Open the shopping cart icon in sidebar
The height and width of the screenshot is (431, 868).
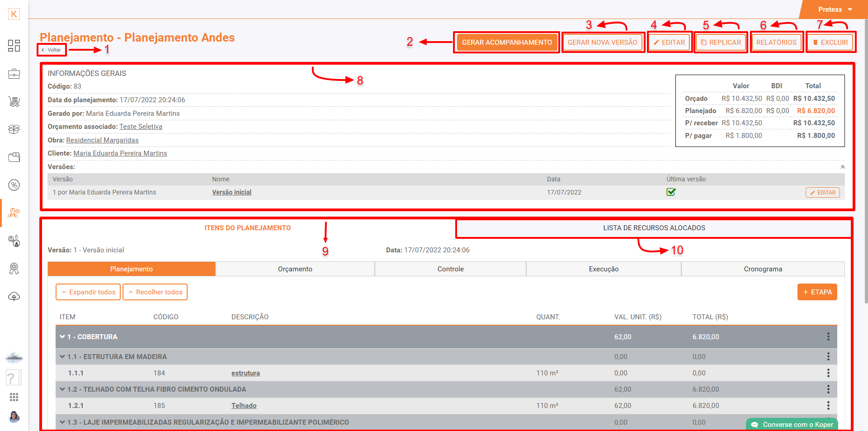14,102
